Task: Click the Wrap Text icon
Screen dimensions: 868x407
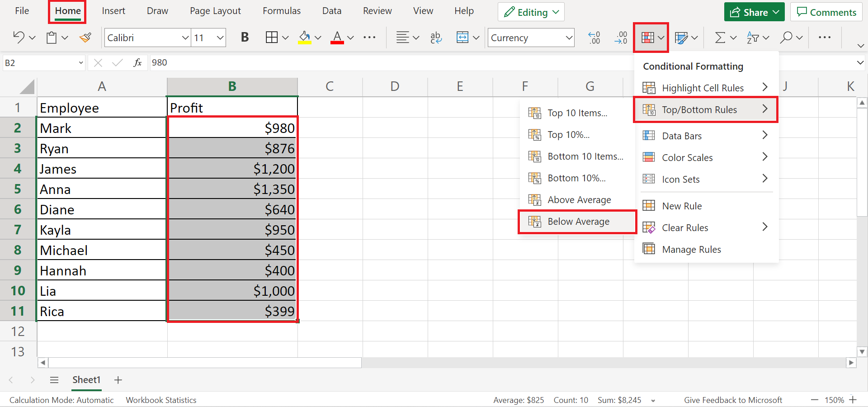Action: pos(436,38)
